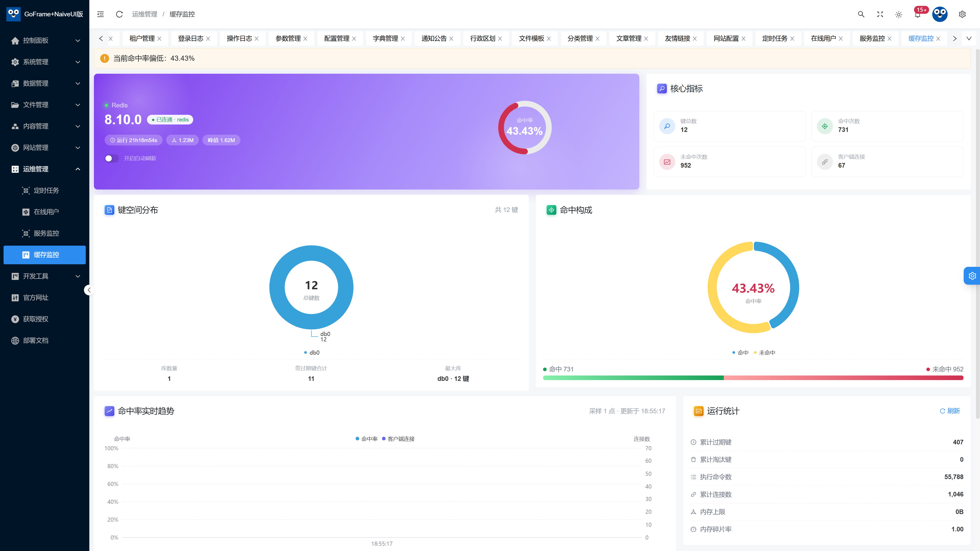Expand the 控制面板 menu
This screenshot has height=551, width=980.
44,40
